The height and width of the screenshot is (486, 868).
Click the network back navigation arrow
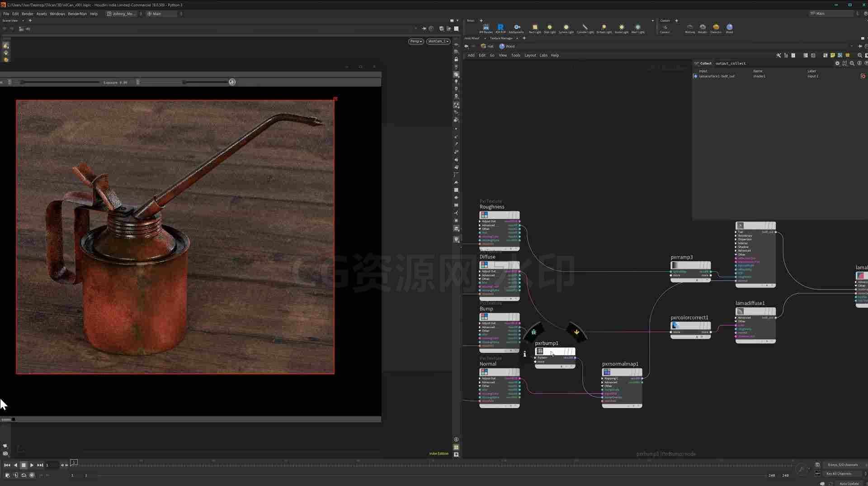pyautogui.click(x=467, y=46)
